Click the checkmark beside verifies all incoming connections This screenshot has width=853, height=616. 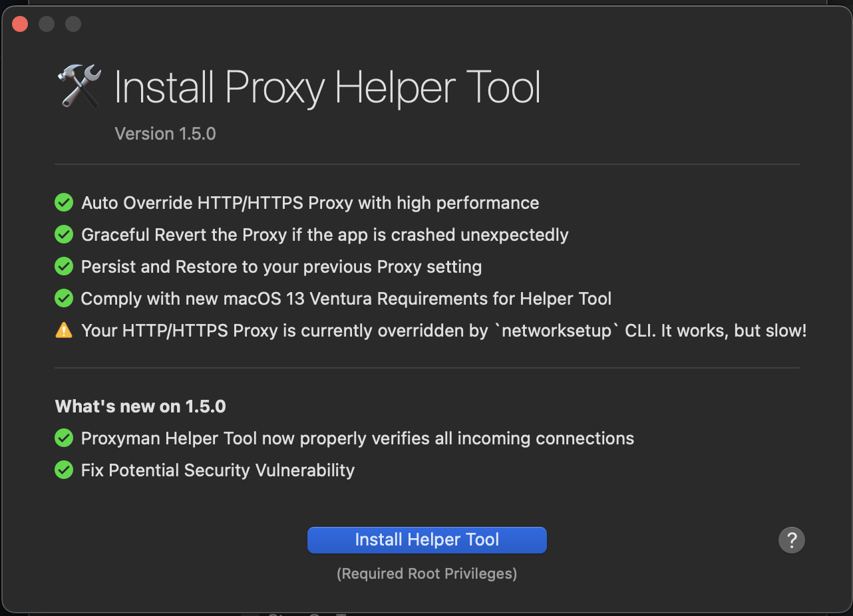(64, 438)
